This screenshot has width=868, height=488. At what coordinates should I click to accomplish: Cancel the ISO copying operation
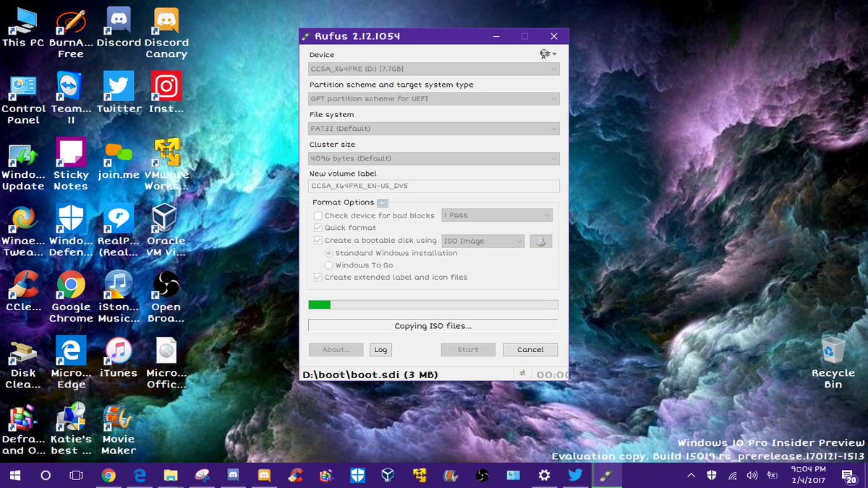coord(530,349)
